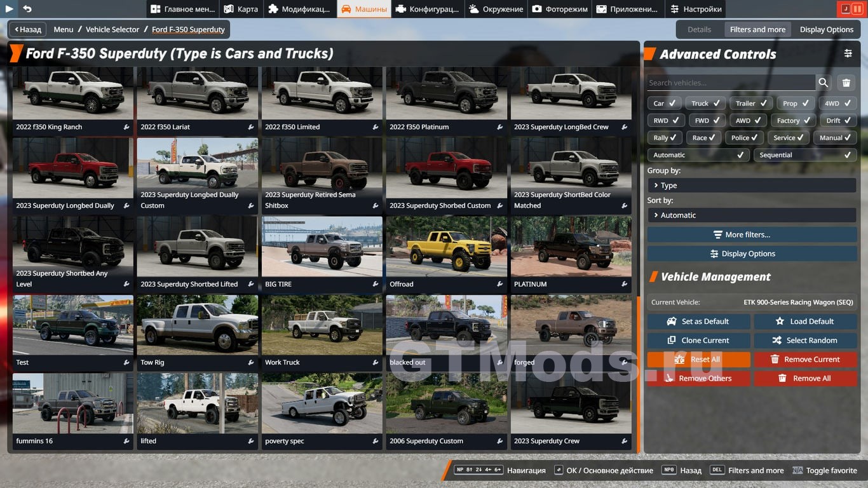Click the sliders icon beside Advanced Controls
868x488 pixels.
click(x=848, y=53)
